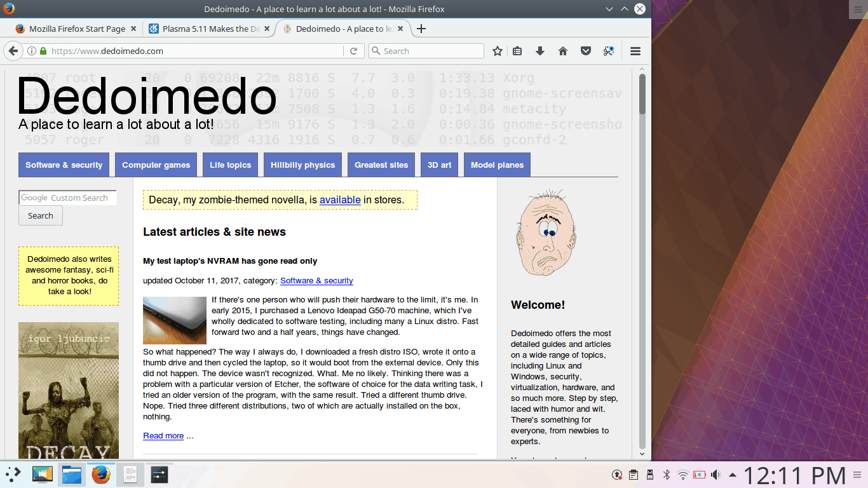The width and height of the screenshot is (868, 488).
Task: Click the Decay book cover image
Action: [69, 390]
